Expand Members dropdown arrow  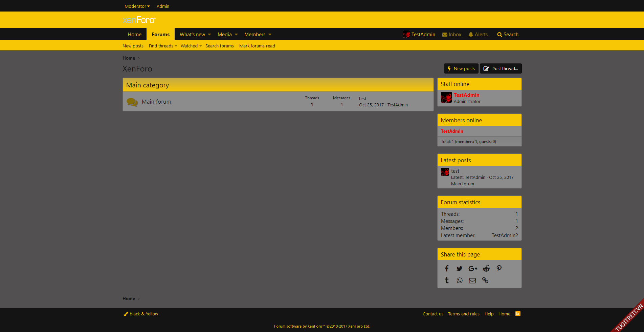pos(270,35)
